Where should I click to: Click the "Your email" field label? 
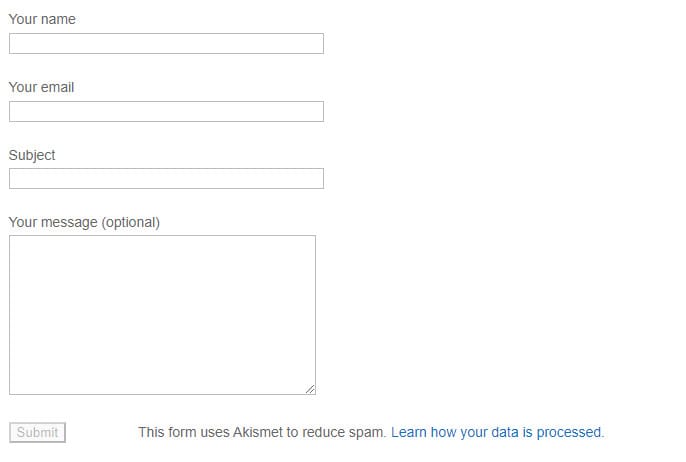coord(41,87)
